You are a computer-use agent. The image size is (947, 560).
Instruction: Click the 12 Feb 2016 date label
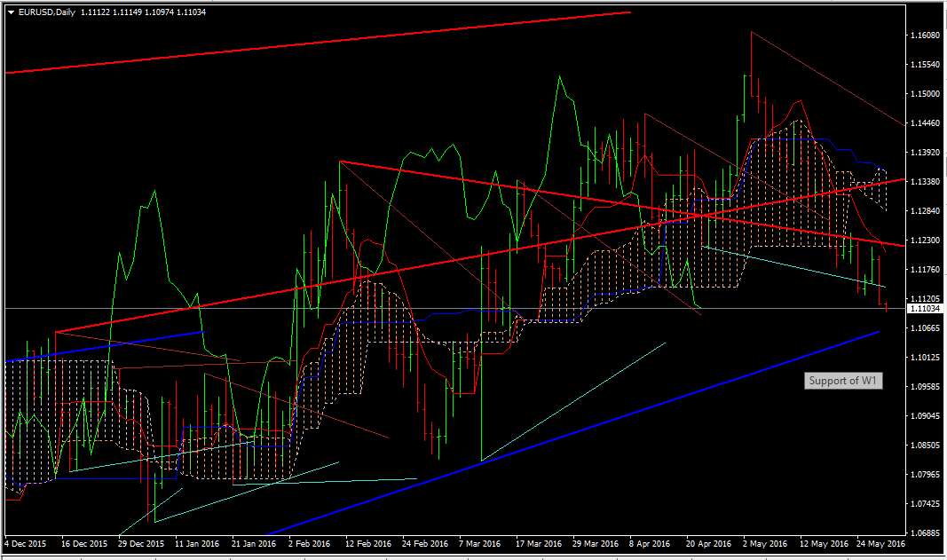coord(367,544)
